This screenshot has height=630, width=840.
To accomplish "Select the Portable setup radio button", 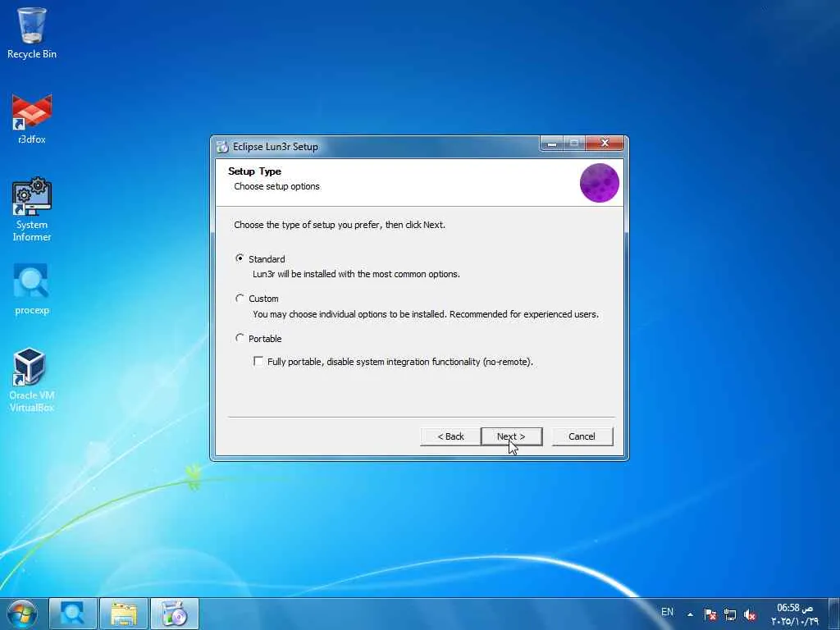I will click(x=240, y=338).
